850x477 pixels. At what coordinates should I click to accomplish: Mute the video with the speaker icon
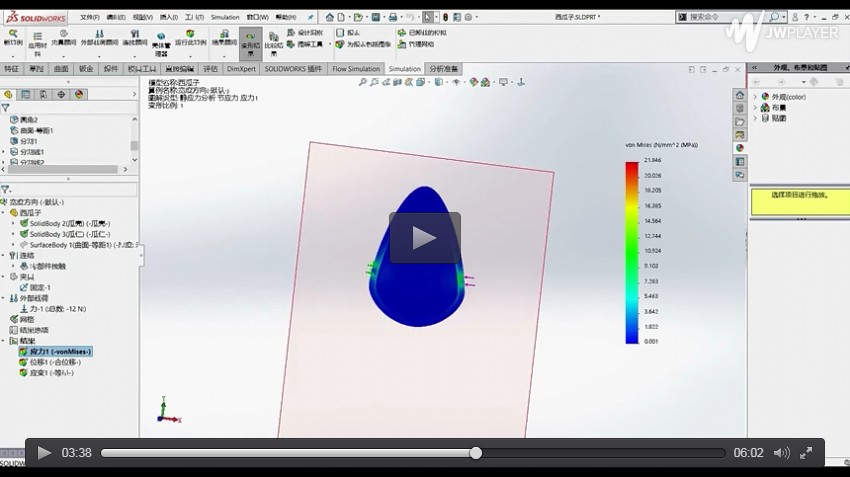[x=781, y=453]
